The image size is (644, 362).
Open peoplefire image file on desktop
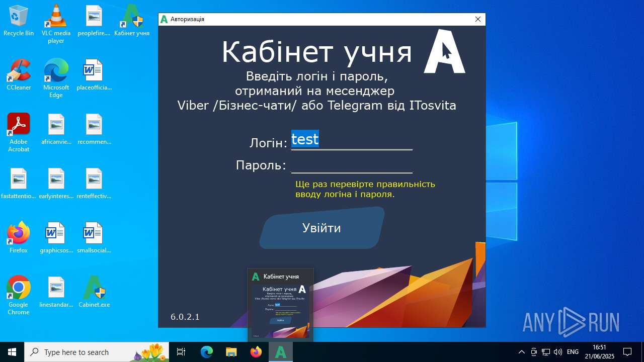tap(94, 21)
